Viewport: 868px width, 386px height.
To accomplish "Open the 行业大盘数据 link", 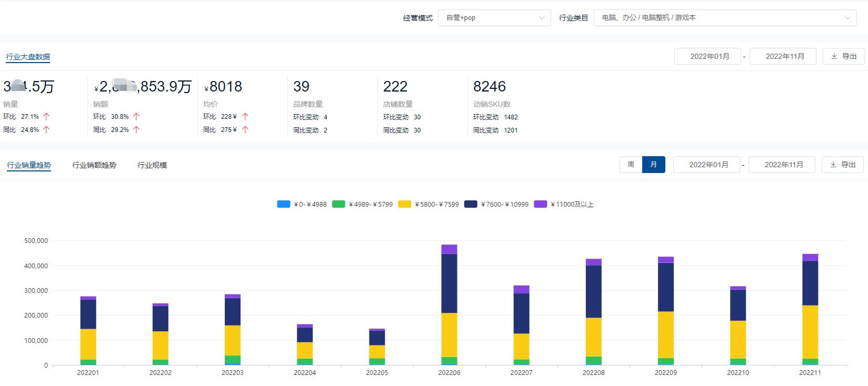I will point(28,57).
